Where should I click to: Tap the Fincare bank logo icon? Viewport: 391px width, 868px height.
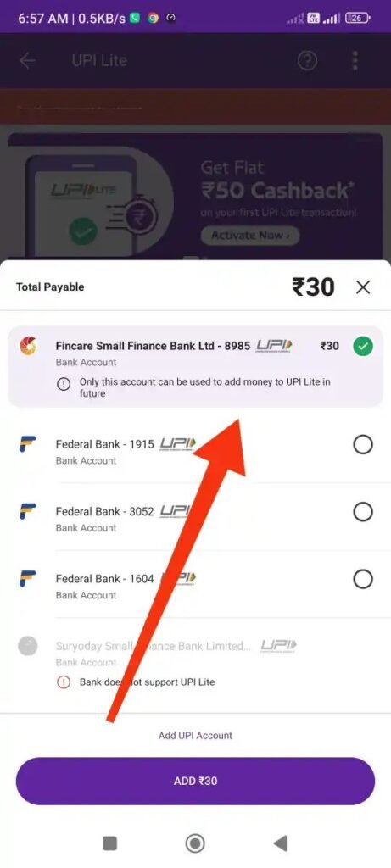pos(28,347)
